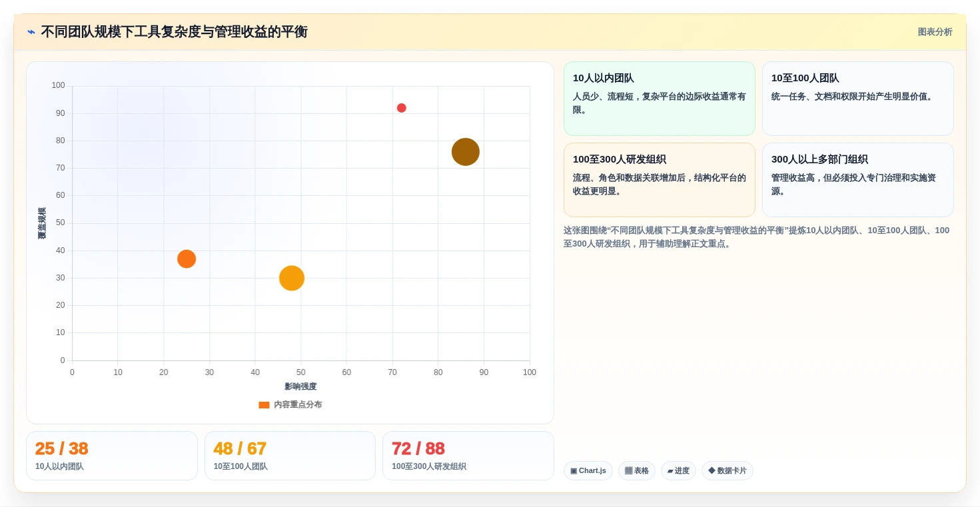
Task: Click the diamond icon in 数据卡片 tag
Action: 712,471
